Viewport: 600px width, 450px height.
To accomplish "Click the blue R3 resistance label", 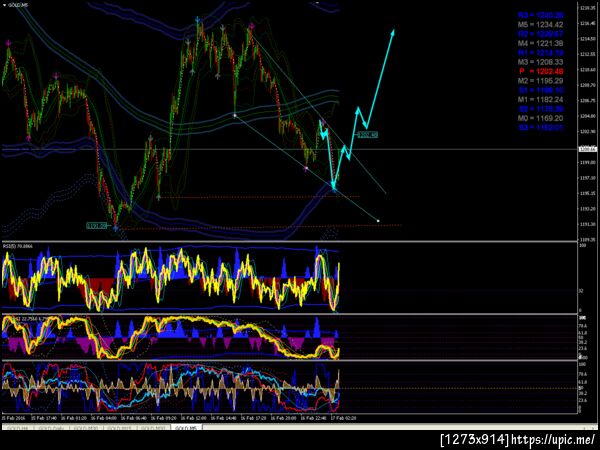I will (540, 15).
